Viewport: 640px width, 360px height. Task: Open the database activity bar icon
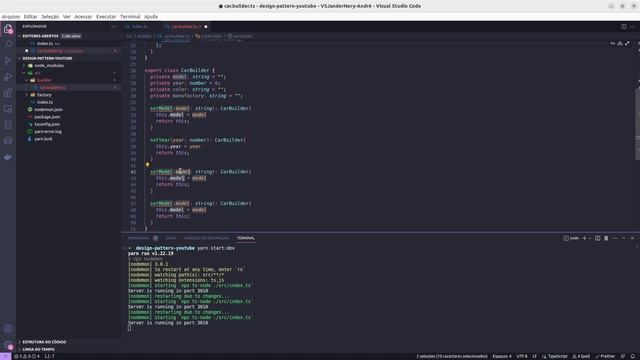coord(8,125)
